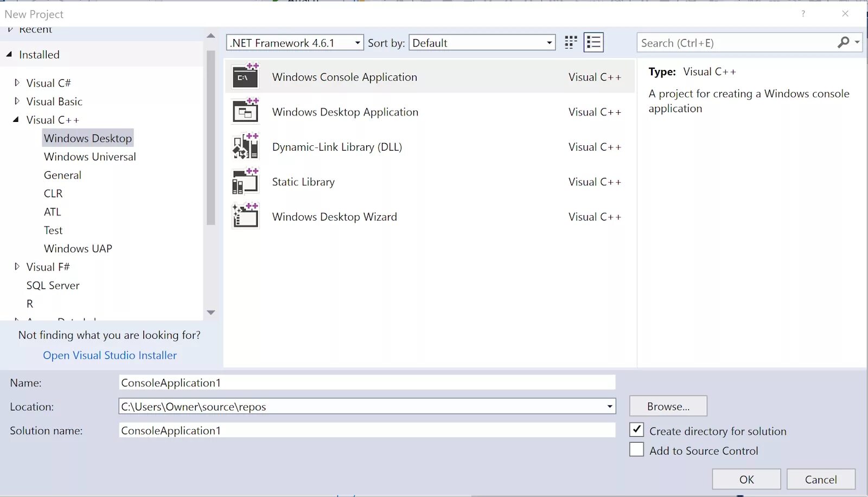Close the New Project dialog
This screenshot has height=497, width=868.
point(845,14)
